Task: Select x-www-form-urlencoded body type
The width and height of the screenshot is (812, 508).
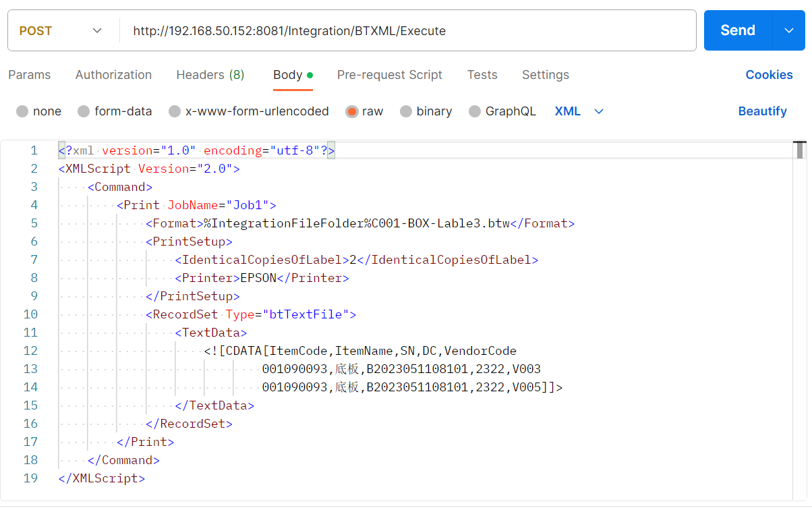Action: coord(175,111)
